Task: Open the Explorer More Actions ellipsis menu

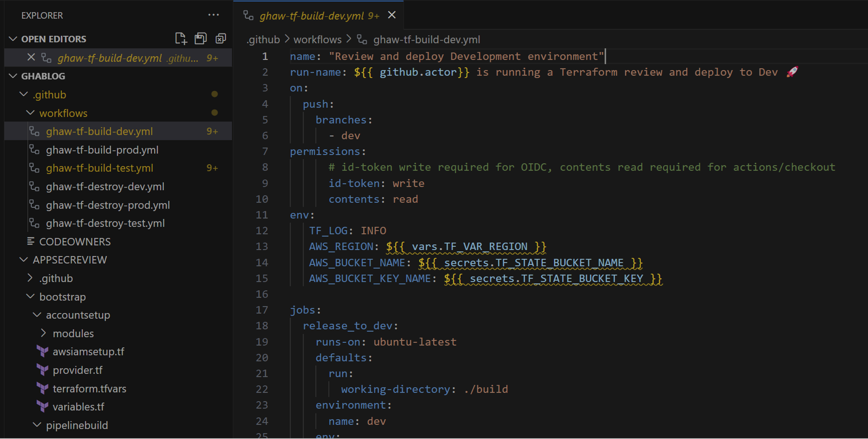Action: pos(213,14)
